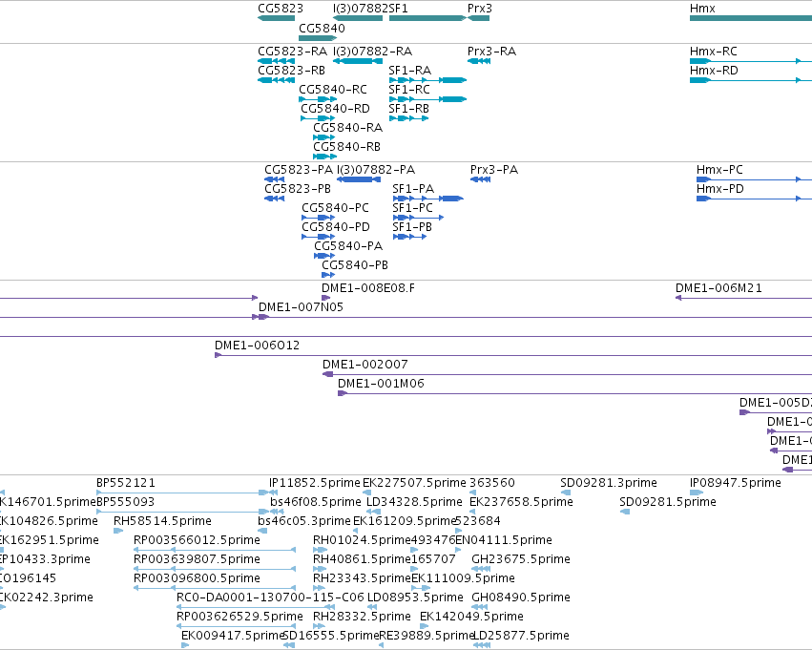Select the SF1-RA transcript label
This screenshot has width=812, height=650.
[409, 71]
